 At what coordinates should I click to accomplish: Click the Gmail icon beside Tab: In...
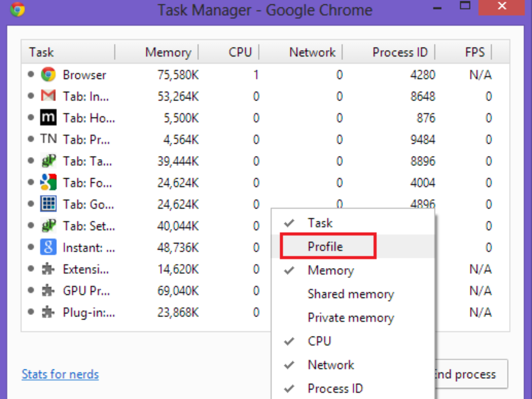pos(48,96)
